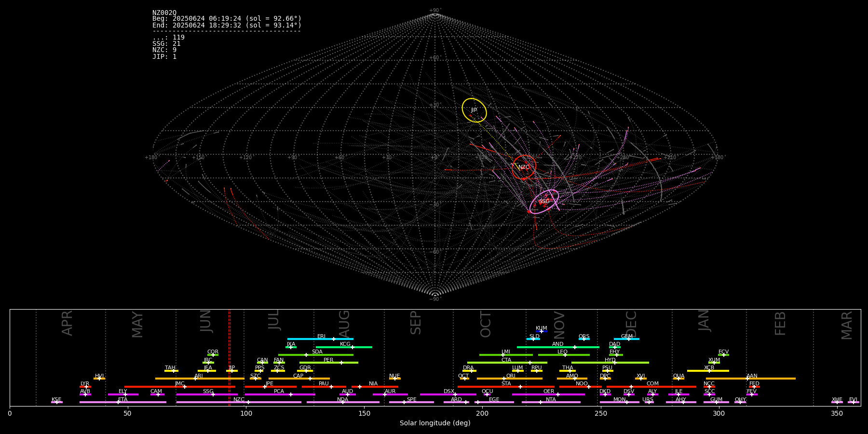Click the '−90°' label at the bottom of the sky map

tap(435, 299)
